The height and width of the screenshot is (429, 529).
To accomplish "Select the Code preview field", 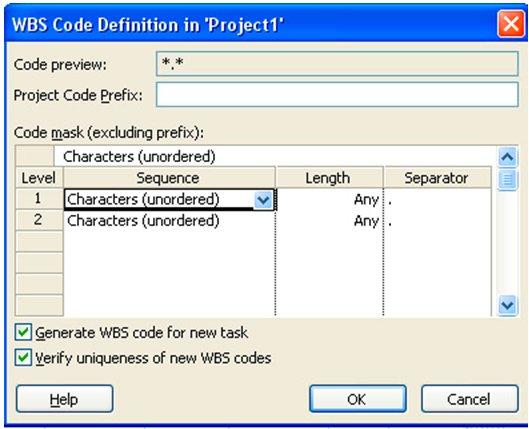I will click(337, 63).
